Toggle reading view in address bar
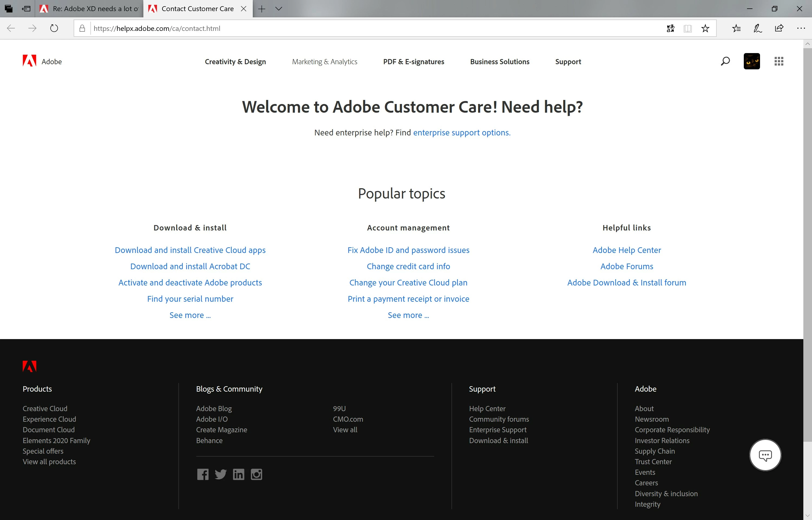Screen dimensions: 812x520 687,28
